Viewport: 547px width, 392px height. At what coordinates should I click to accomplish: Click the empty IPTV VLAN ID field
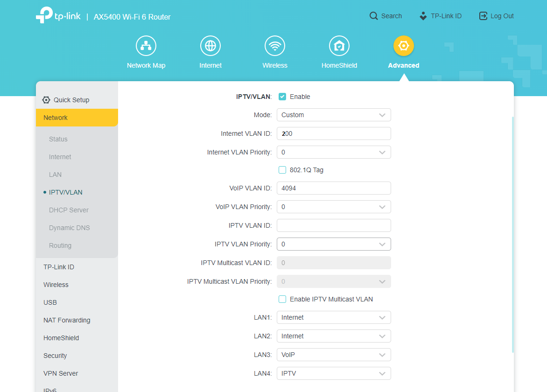click(x=334, y=225)
